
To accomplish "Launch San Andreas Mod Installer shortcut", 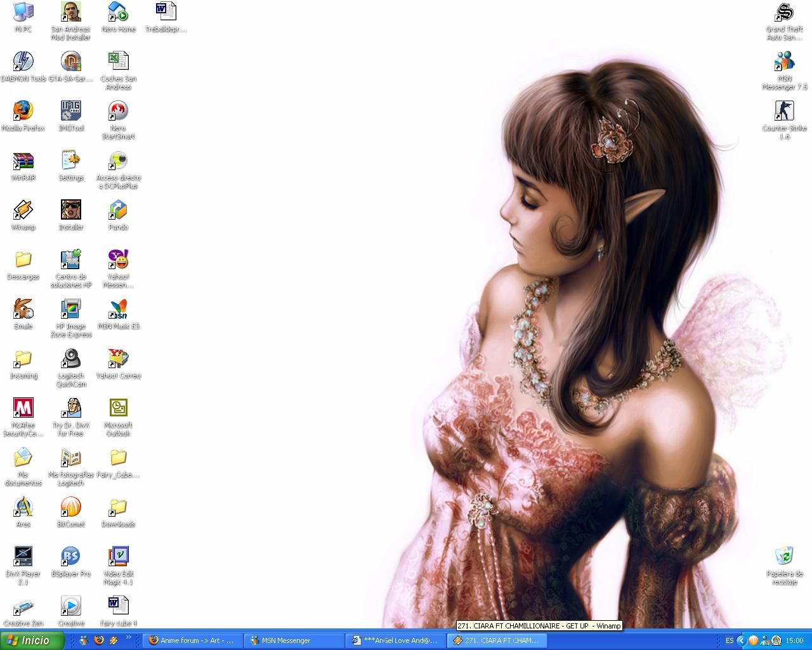I will 70,21.
